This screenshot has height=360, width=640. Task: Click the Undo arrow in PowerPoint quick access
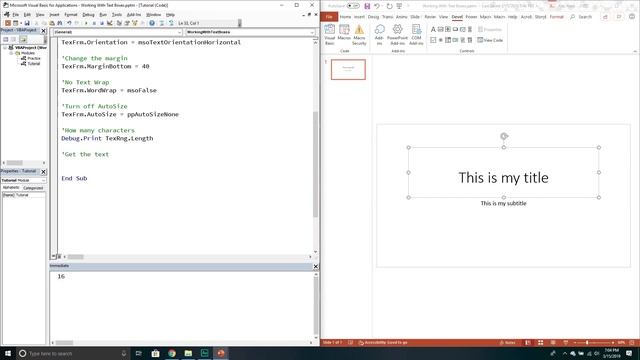(377, 6)
